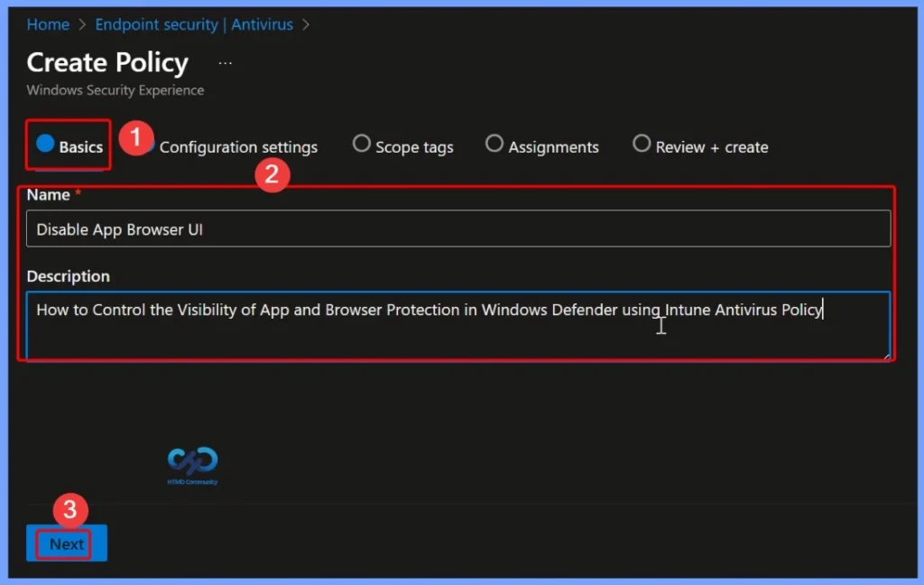The width and height of the screenshot is (924, 585).
Task: Jump to the Review + create step
Action: (x=712, y=146)
